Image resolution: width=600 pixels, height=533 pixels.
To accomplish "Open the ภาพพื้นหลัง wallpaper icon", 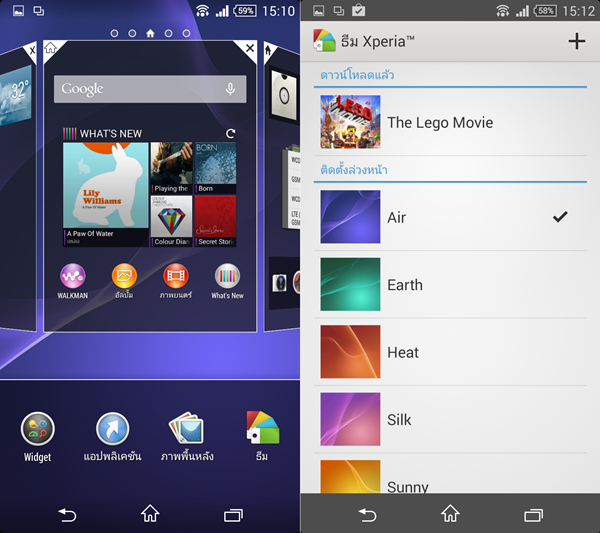I will tap(187, 429).
